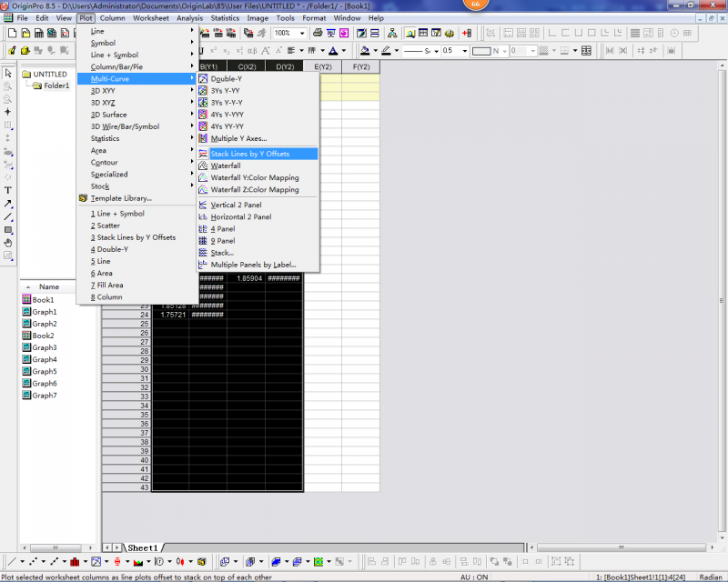This screenshot has height=582, width=728.
Task: Open Template Library from Plot menu
Action: tap(120, 198)
